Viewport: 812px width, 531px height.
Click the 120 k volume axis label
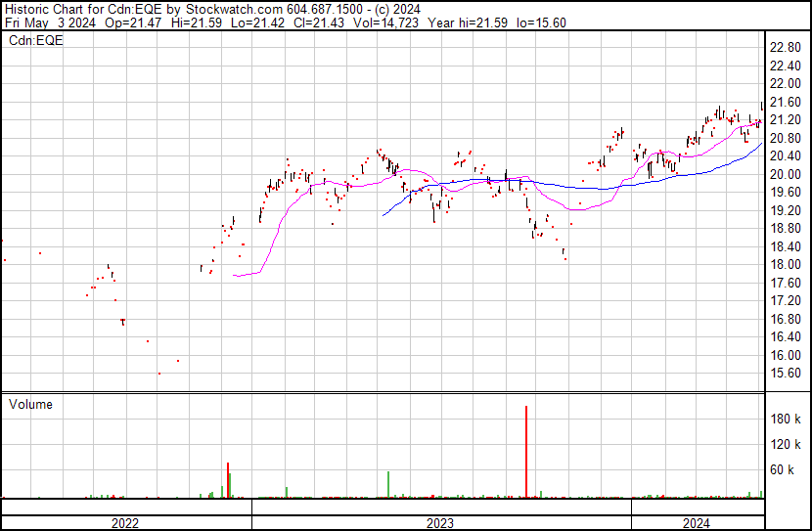(x=785, y=444)
